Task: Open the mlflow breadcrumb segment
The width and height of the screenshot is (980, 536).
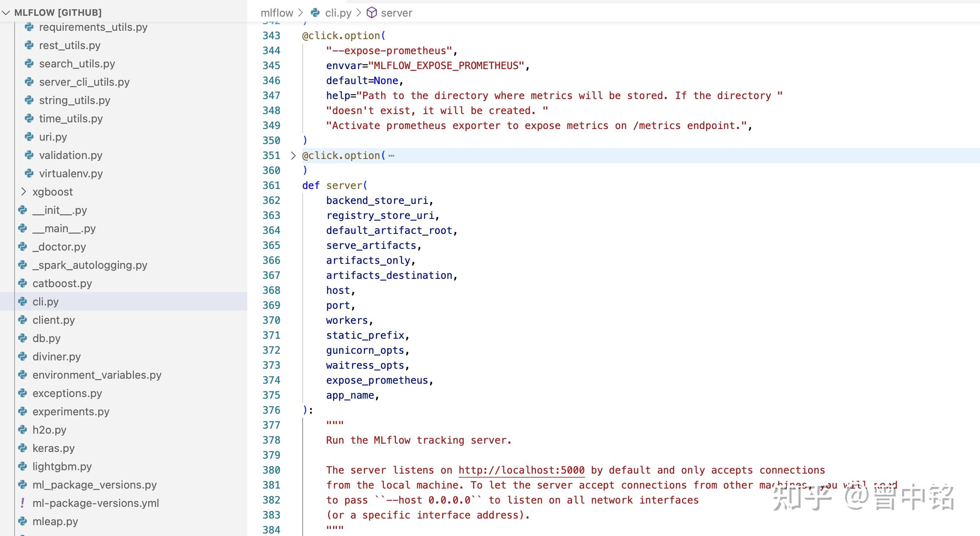Action: click(277, 13)
